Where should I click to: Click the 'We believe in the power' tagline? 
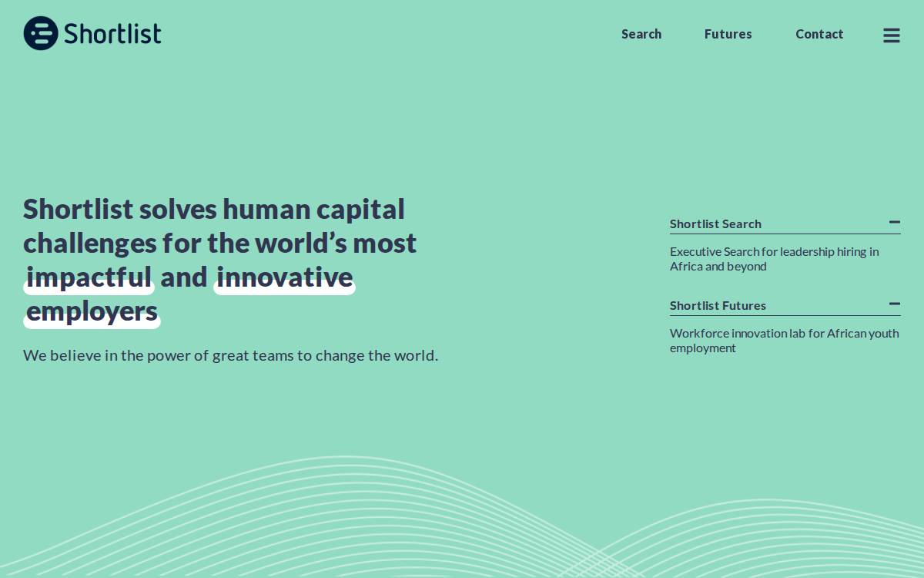(230, 355)
